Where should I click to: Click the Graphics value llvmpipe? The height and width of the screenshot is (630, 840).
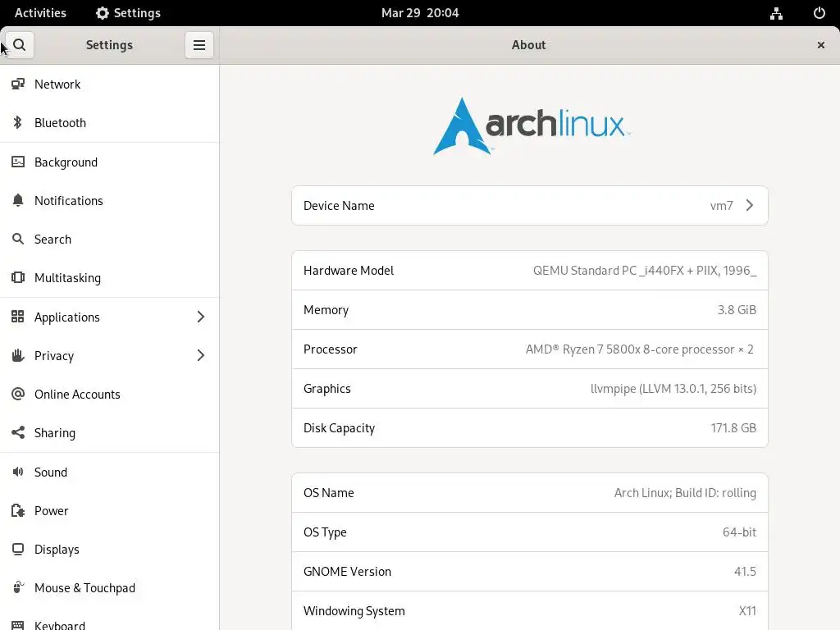[673, 388]
